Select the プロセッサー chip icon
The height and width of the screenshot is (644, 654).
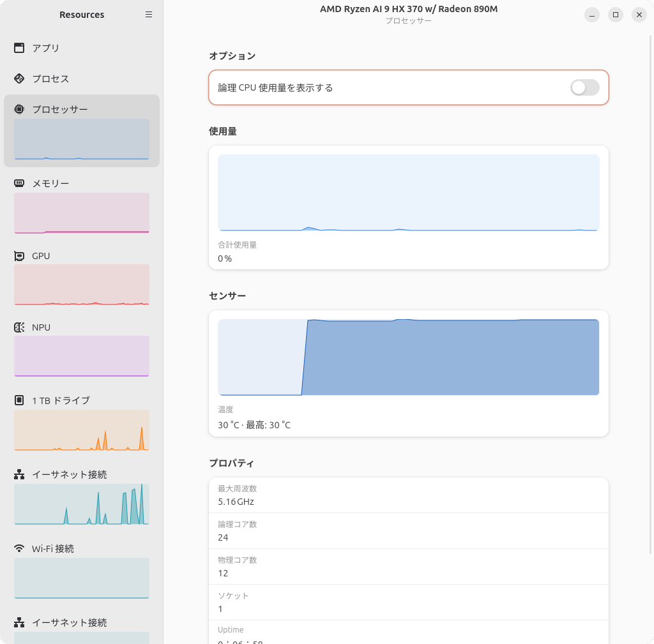(x=19, y=109)
